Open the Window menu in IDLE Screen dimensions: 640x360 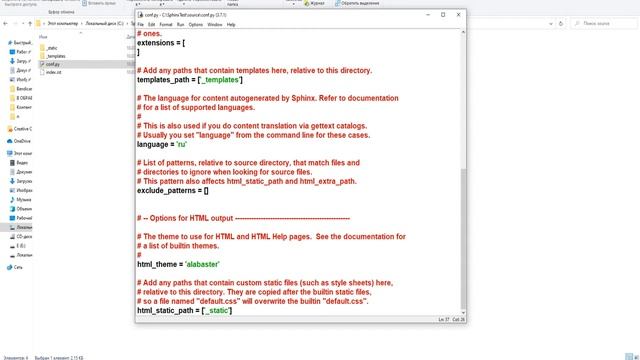pyautogui.click(x=215, y=24)
